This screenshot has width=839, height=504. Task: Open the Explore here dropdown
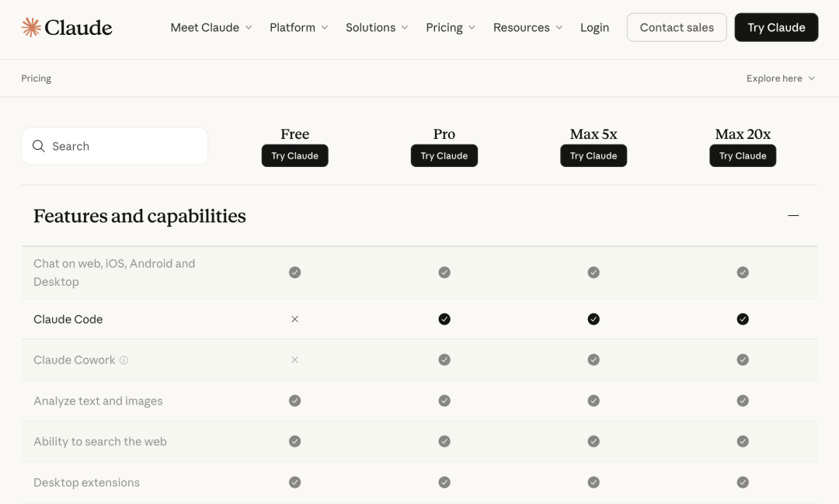(x=780, y=78)
